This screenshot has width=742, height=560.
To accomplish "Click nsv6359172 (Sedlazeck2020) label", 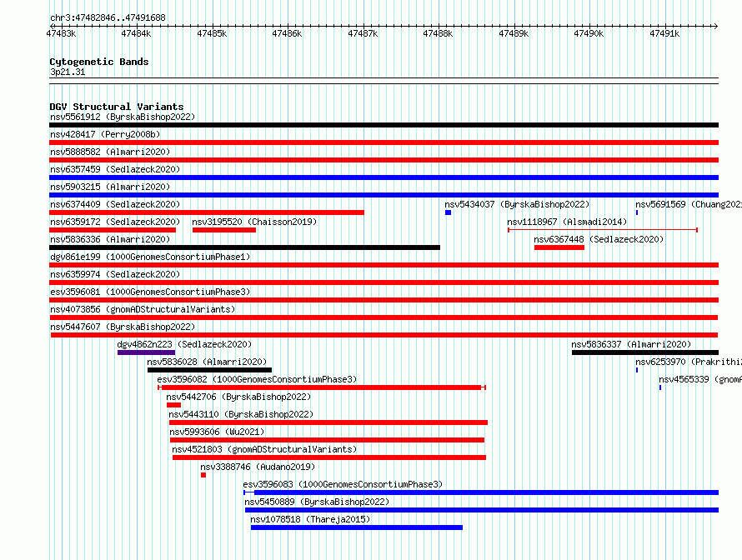I will point(115,222).
